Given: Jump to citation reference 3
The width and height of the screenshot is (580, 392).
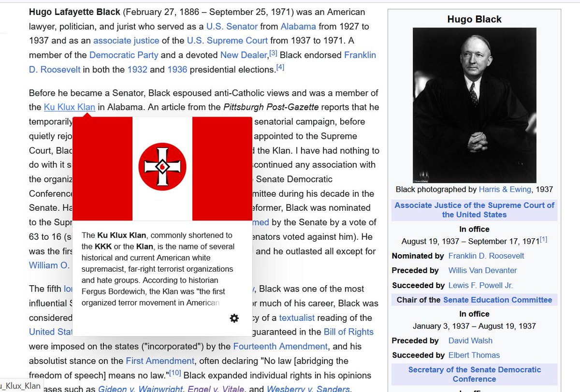Looking at the screenshot, I should point(273,52).
